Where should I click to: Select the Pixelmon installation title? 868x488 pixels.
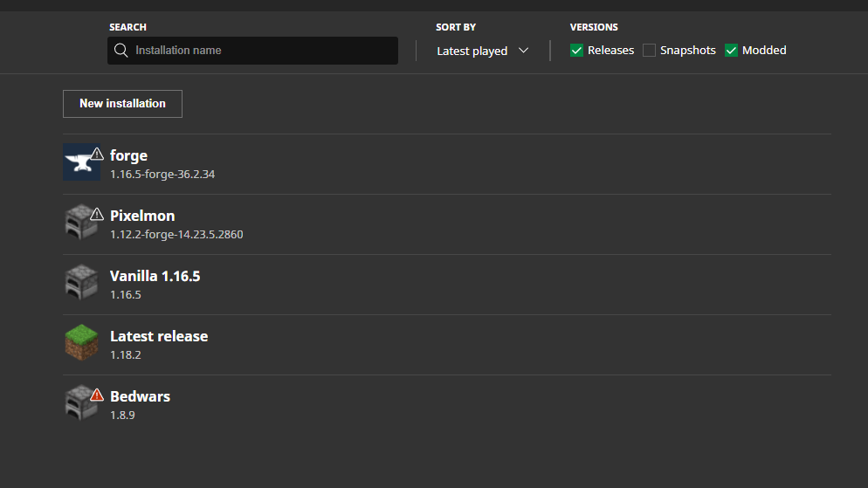tap(142, 216)
